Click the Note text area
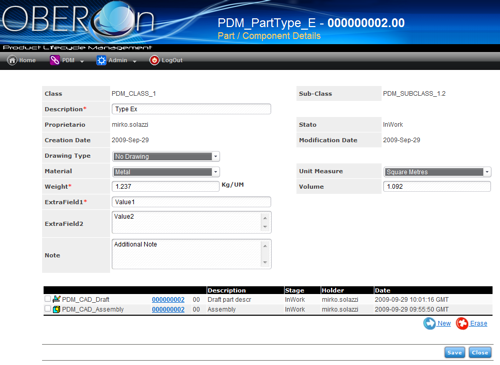 click(192, 254)
